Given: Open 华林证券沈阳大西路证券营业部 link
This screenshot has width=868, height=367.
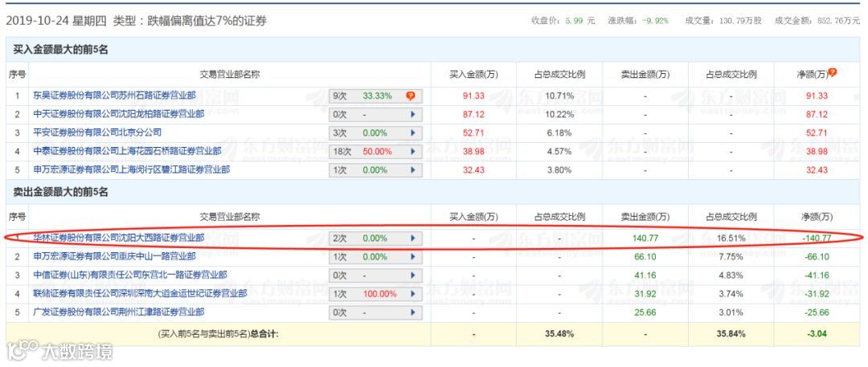Looking at the screenshot, I should pos(118,238).
